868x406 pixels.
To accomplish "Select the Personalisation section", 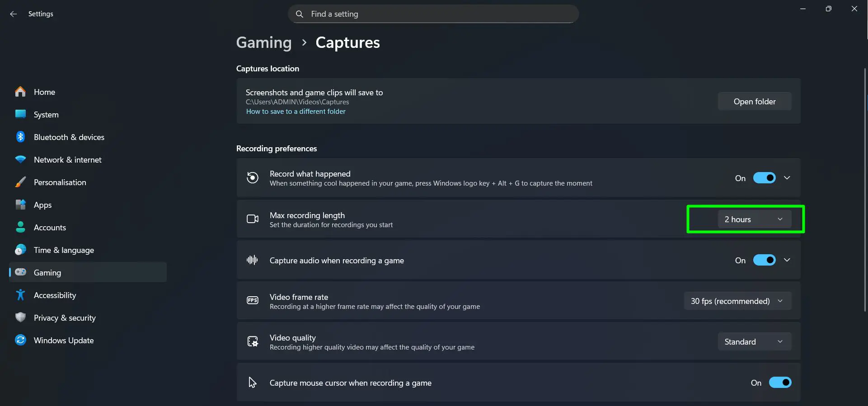I will coord(60,182).
